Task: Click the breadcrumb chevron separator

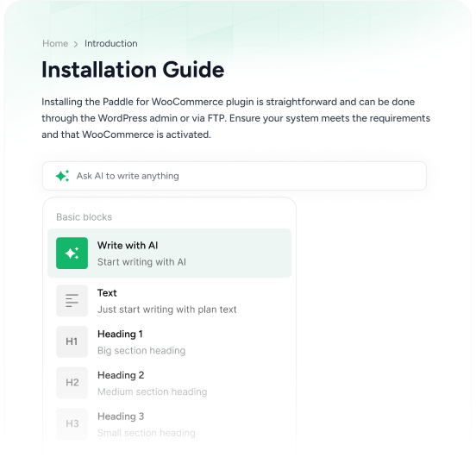Action: click(76, 44)
